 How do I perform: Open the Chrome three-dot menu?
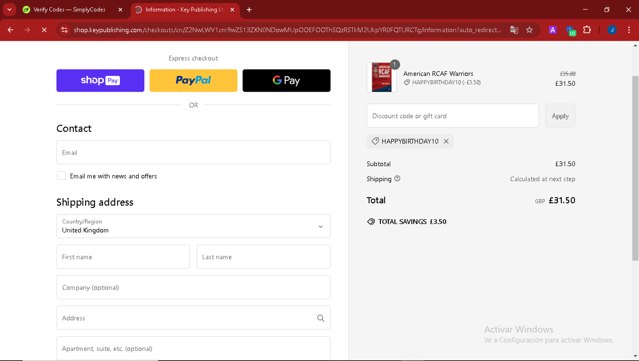628,30
